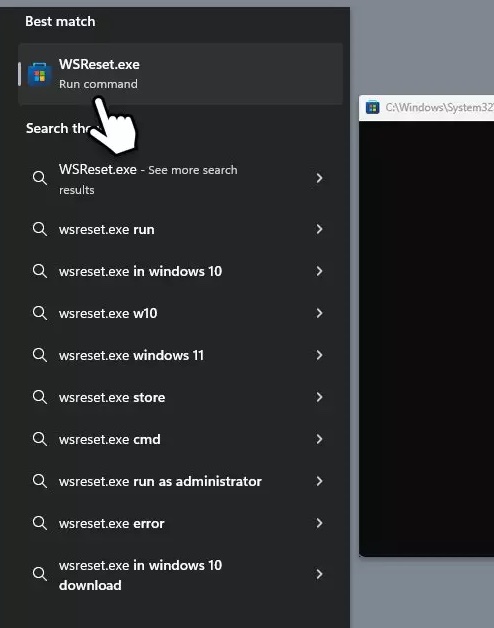
Task: Click the search icon beside 'wsreset.exe in windows 10 download'
Action: pyautogui.click(x=40, y=574)
